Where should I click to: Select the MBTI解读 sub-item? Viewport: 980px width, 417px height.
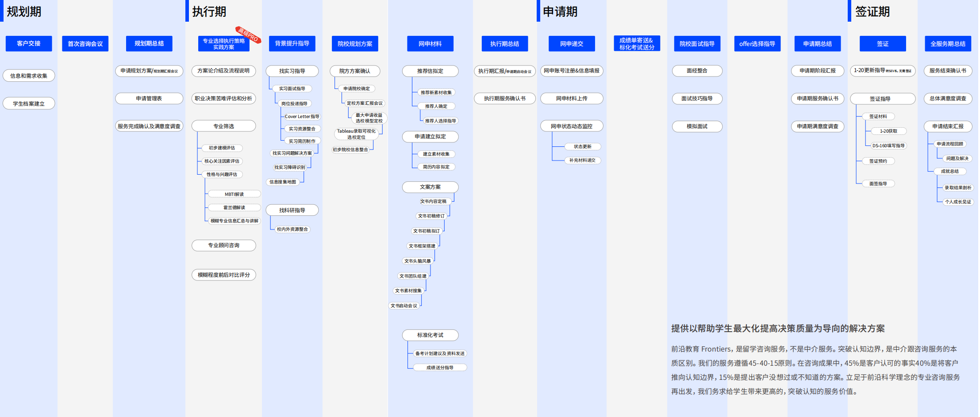coord(234,194)
